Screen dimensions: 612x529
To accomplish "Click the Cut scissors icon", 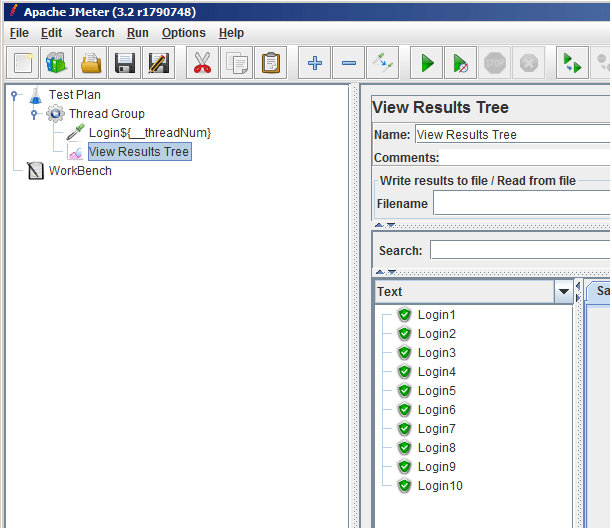I will click(x=203, y=63).
